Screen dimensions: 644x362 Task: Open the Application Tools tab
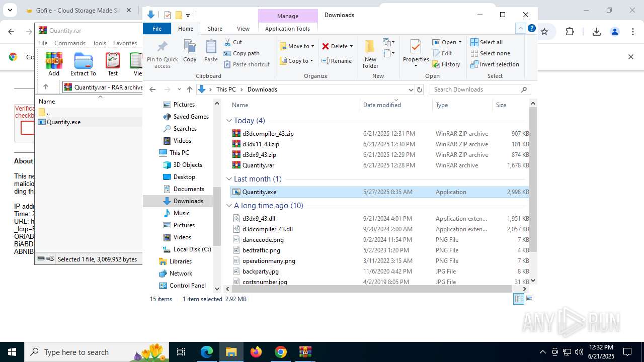point(287,29)
